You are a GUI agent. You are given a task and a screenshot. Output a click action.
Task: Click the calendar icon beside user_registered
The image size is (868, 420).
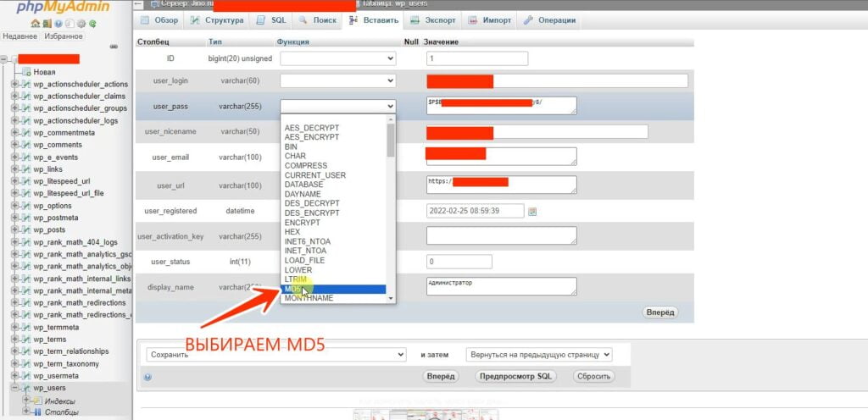pos(532,211)
